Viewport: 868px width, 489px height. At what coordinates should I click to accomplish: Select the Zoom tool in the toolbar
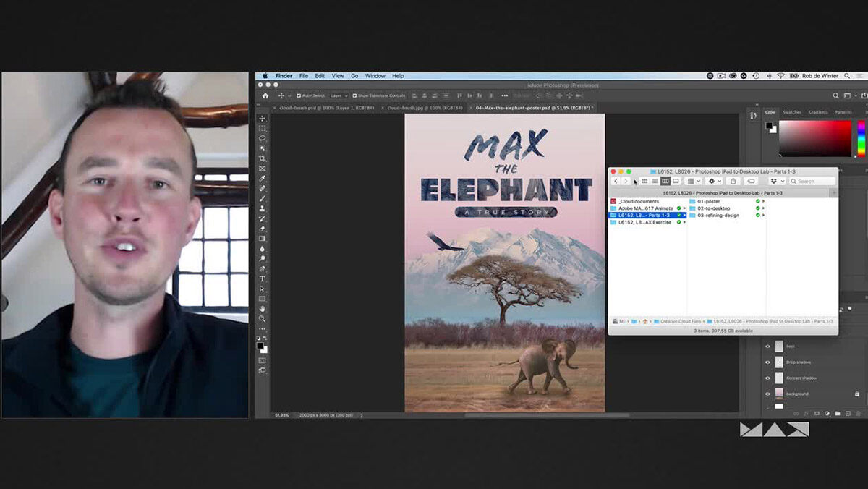pyautogui.click(x=262, y=319)
